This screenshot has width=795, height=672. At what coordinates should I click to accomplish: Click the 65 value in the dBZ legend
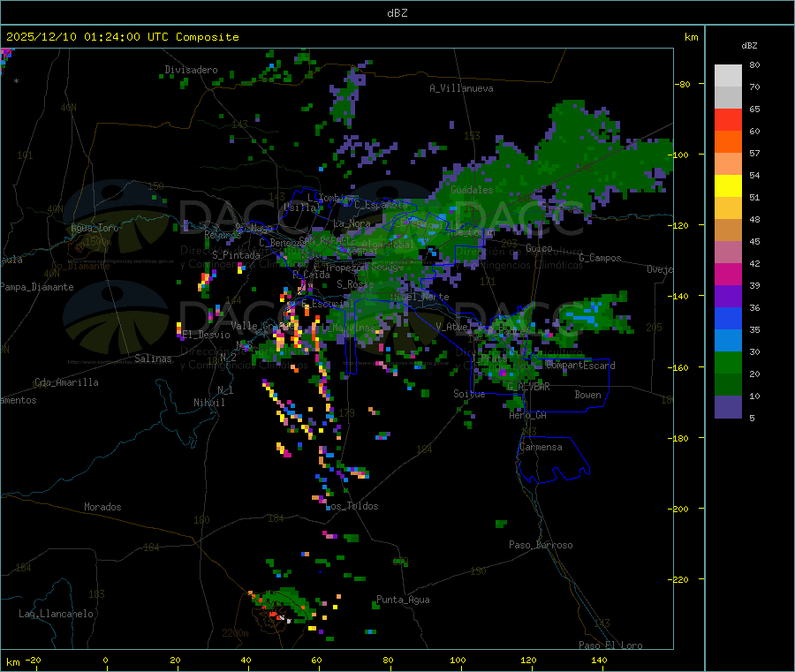(x=754, y=109)
